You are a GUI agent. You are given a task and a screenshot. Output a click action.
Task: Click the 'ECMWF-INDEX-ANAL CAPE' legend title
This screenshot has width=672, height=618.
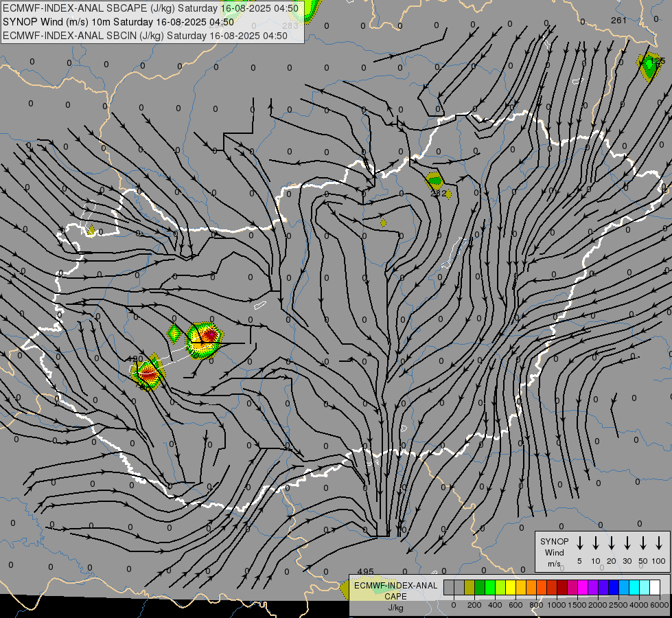395,591
